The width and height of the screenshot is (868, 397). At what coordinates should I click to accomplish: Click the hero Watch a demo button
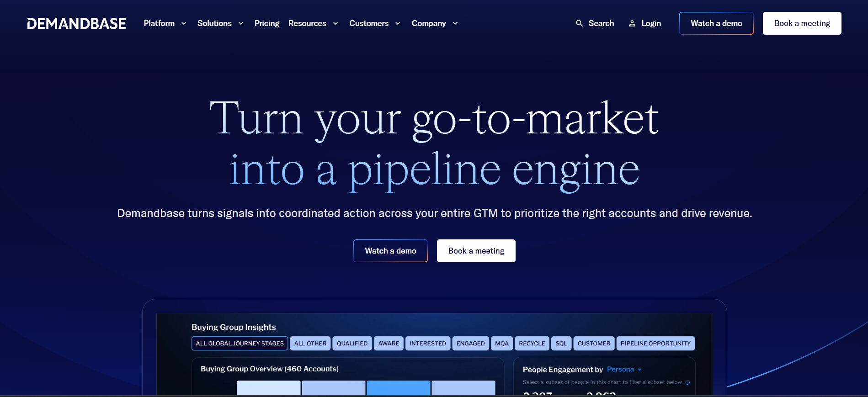[390, 251]
